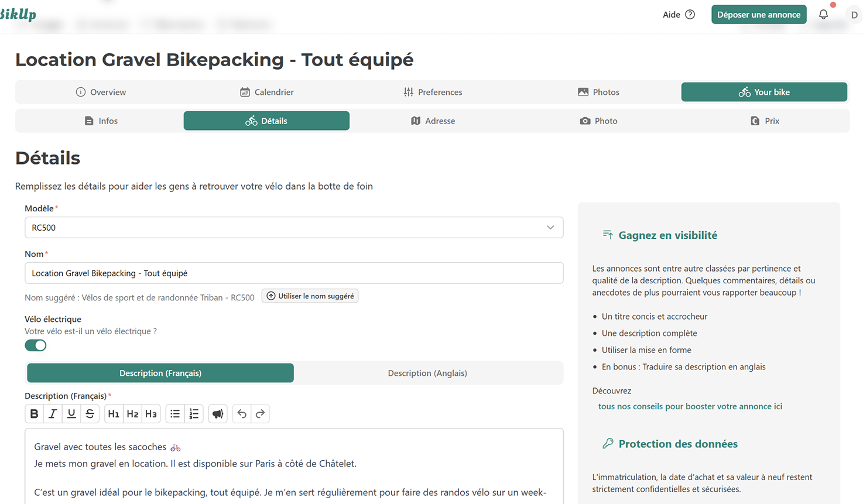Click inside the Nom input field
Viewport: 863px width, 504px height.
point(293,273)
